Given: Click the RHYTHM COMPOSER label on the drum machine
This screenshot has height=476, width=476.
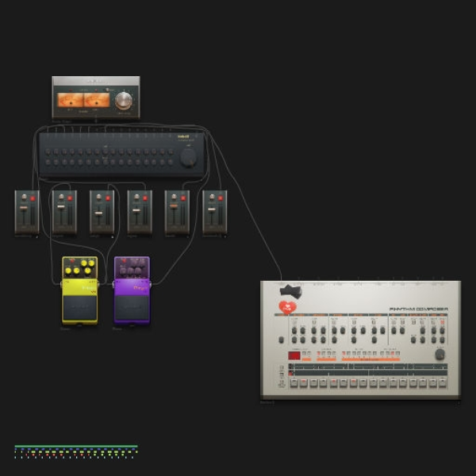Looking at the screenshot, I should pyautogui.click(x=418, y=309).
